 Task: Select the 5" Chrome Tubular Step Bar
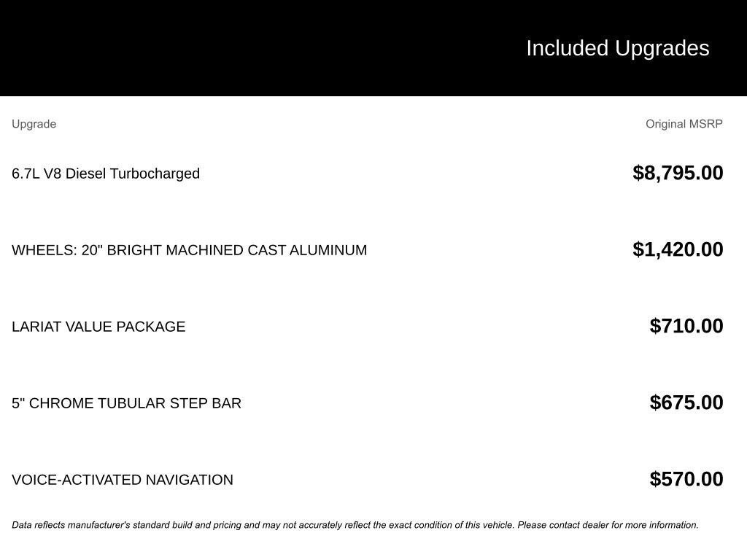126,403
